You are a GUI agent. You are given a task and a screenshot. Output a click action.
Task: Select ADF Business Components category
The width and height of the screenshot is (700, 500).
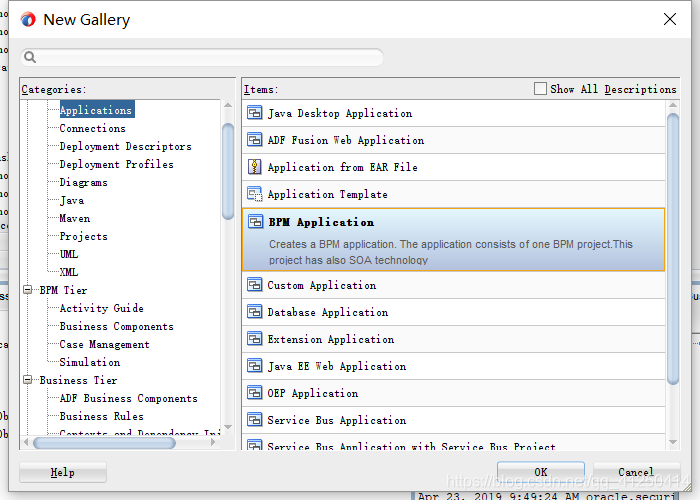click(129, 398)
